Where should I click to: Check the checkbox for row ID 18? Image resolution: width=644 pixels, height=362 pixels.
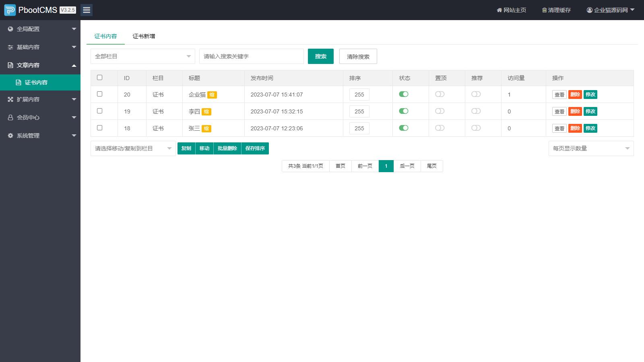point(100,128)
